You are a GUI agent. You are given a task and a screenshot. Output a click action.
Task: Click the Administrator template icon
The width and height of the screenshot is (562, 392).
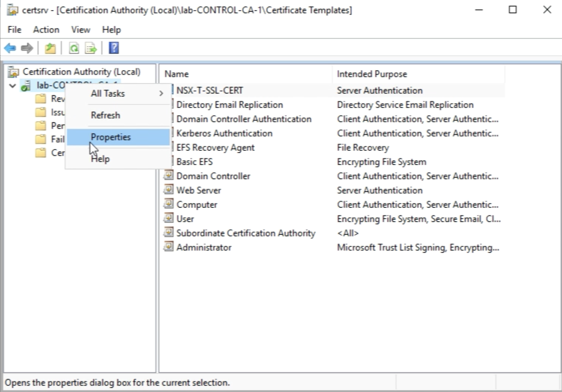coord(168,247)
